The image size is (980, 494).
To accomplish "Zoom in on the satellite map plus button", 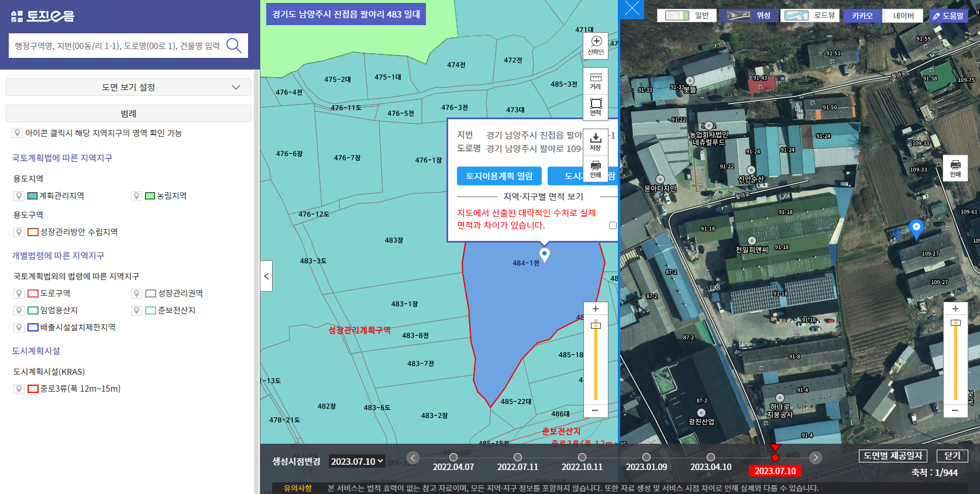I will (955, 309).
